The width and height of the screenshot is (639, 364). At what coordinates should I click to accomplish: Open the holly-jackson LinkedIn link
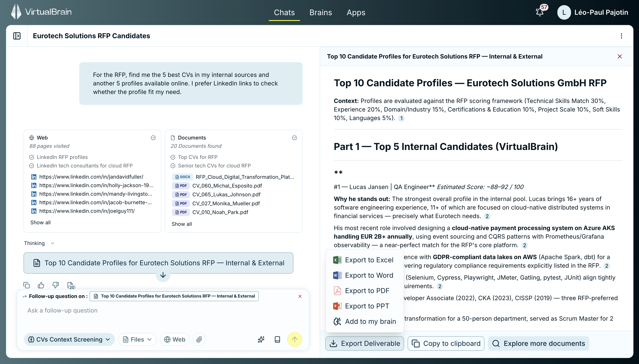pyautogui.click(x=96, y=185)
